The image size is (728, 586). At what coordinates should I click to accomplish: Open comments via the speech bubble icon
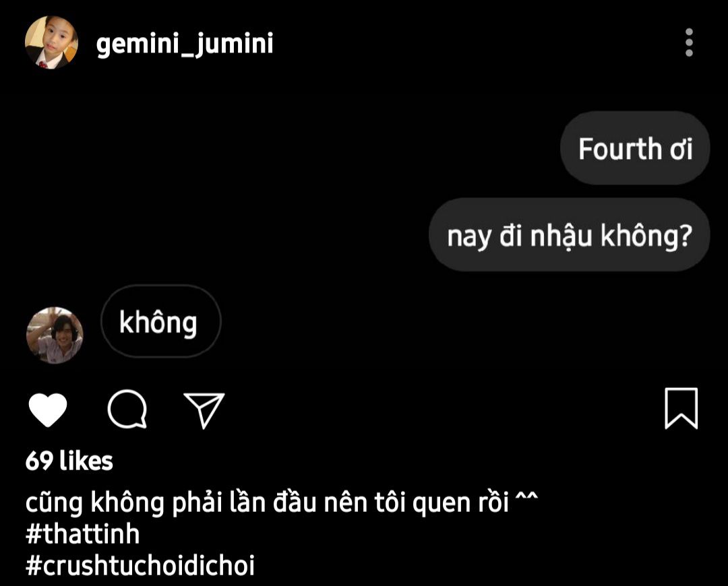pyautogui.click(x=127, y=410)
